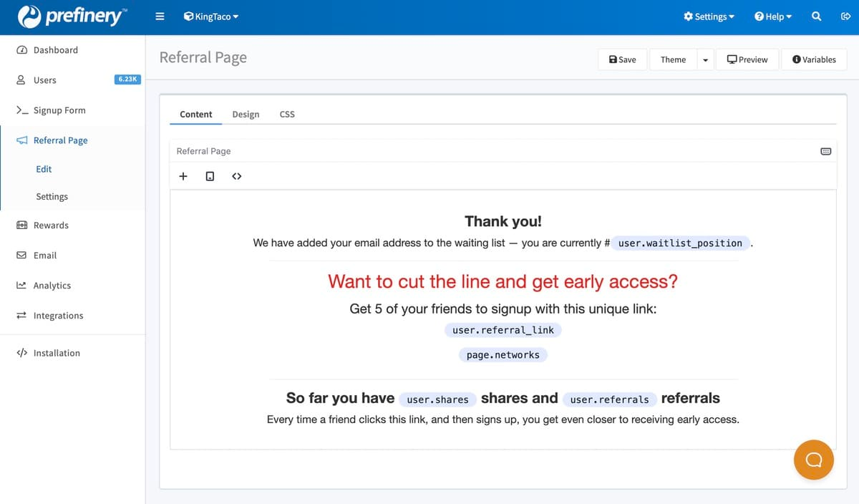859x504 pixels.
Task: Click the Email envelope icon
Action: tap(21, 255)
